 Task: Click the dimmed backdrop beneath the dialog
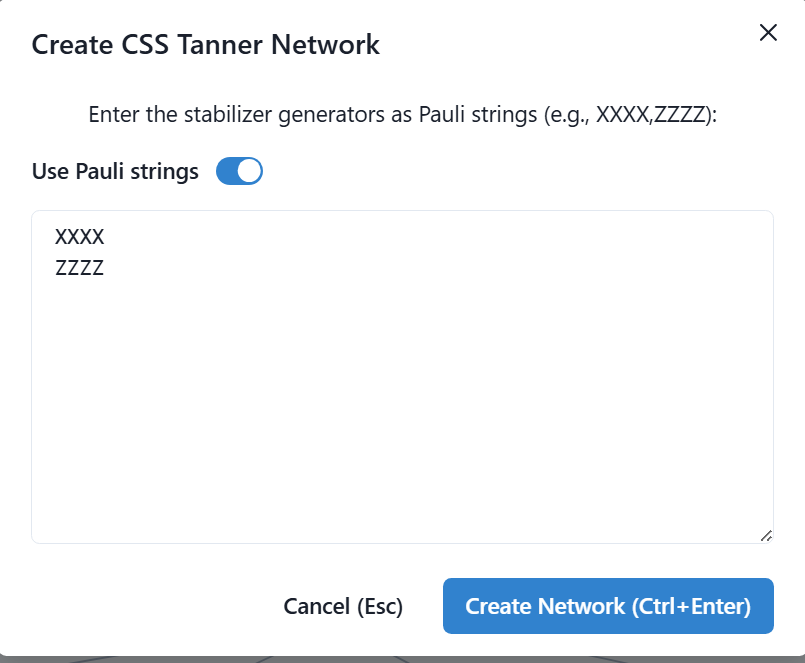tap(402, 659)
